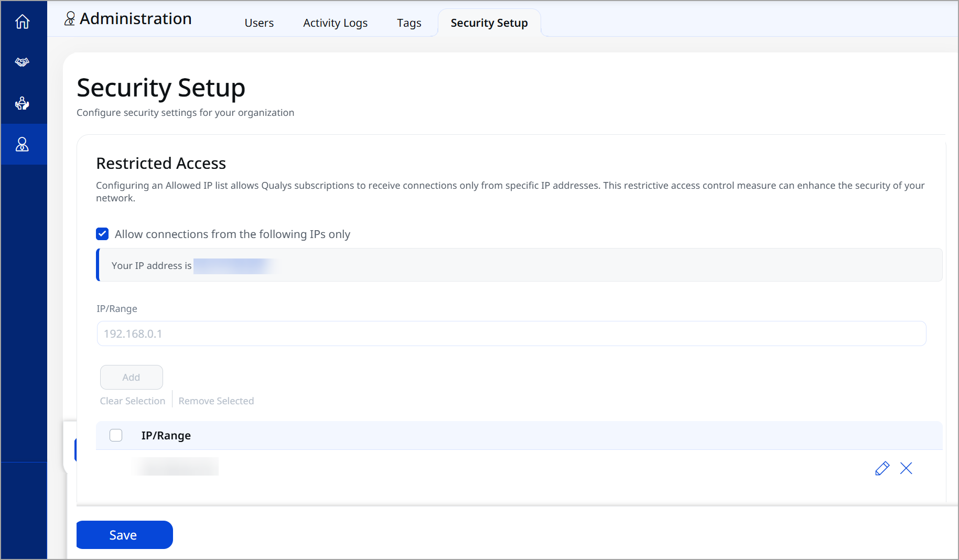This screenshot has width=959, height=560.
Task: Go to the Tags tab
Action: pyautogui.click(x=409, y=23)
